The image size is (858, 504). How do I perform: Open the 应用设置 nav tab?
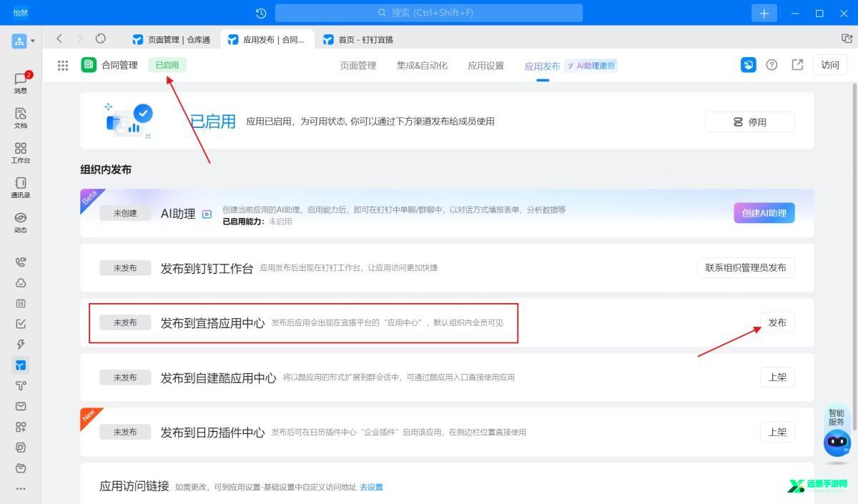pos(486,66)
